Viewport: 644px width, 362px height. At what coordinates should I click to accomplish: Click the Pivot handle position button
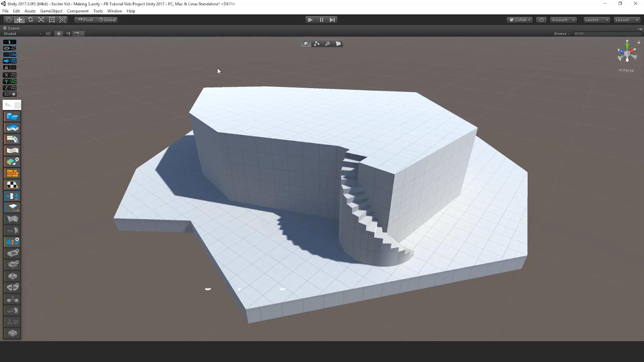coord(85,20)
